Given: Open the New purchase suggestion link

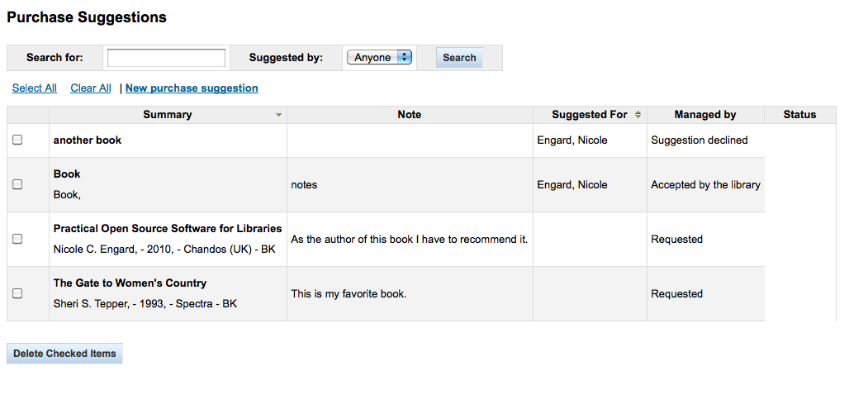Looking at the screenshot, I should 192,88.
